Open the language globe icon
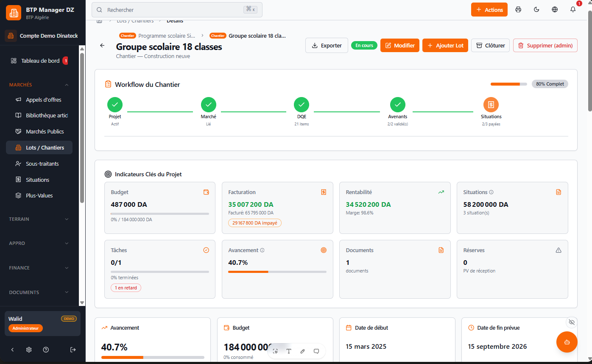Screen dimensions: 592x364 [555, 10]
